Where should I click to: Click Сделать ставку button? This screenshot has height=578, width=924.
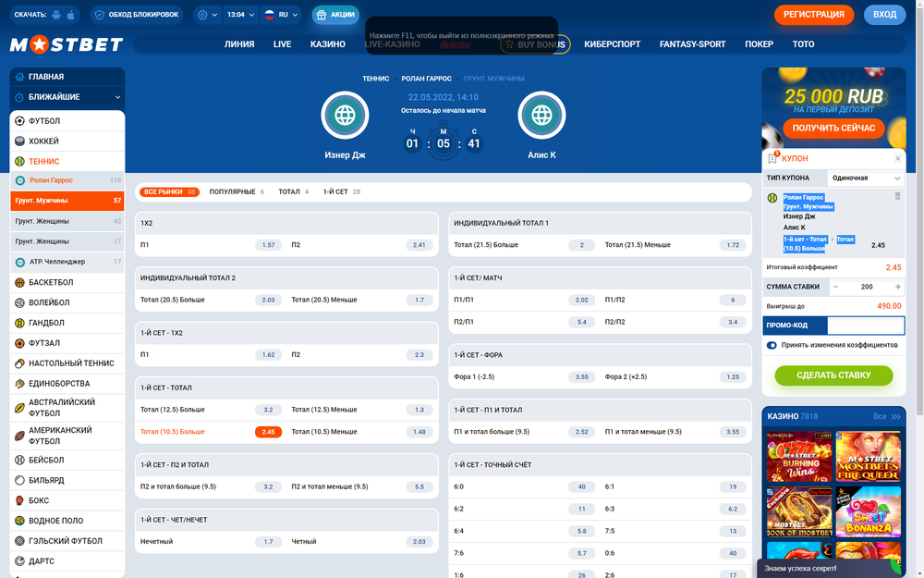coord(833,375)
